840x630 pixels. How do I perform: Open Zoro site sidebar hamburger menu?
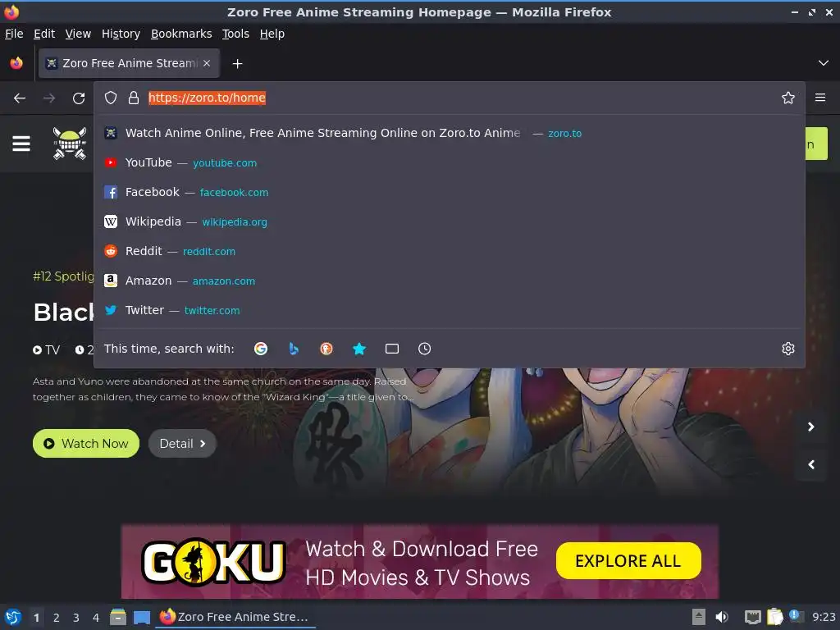(x=21, y=144)
